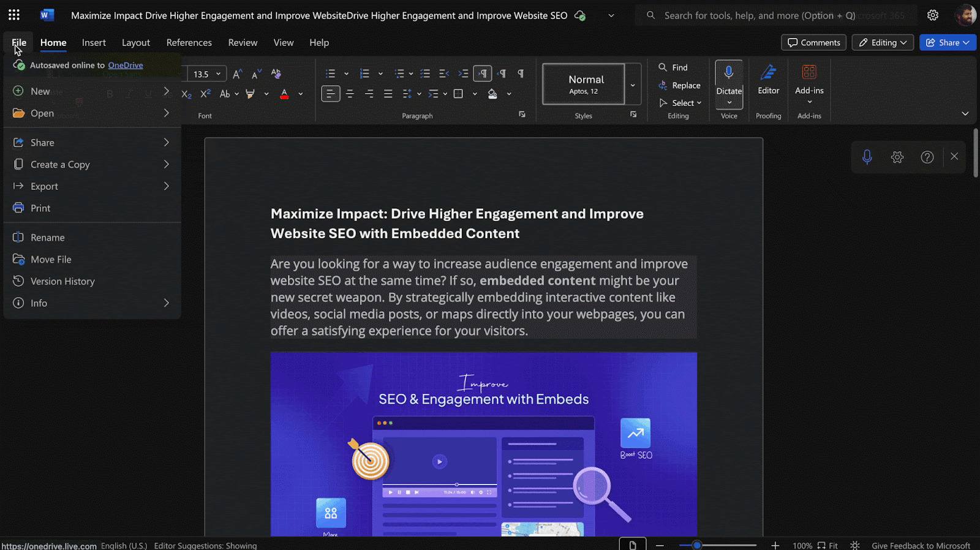
Task: Choose Print in File menu
Action: point(92,208)
